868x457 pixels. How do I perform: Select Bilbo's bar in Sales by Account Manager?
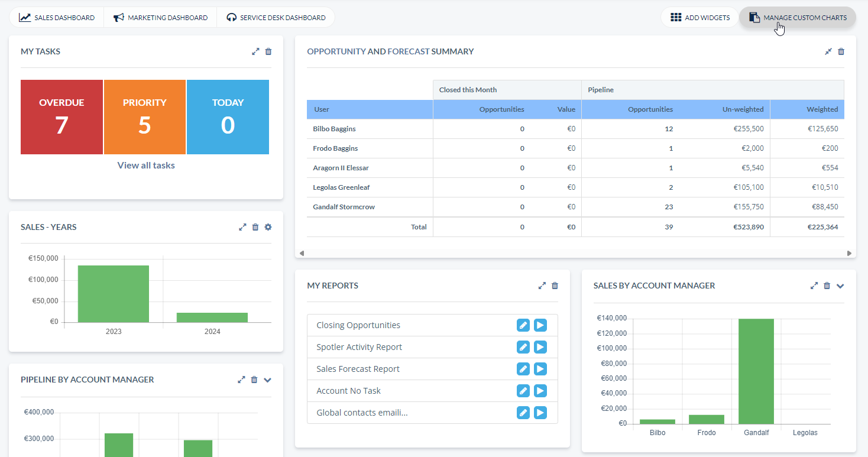pyautogui.click(x=657, y=422)
